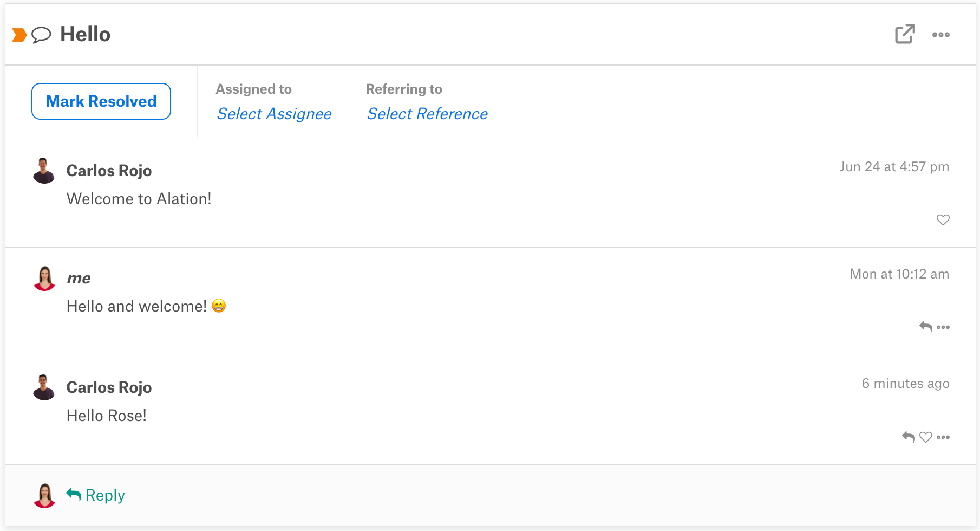Screen dimensions: 980x531
Task: Toggle like on the Hello Rose! message
Action: [x=926, y=437]
